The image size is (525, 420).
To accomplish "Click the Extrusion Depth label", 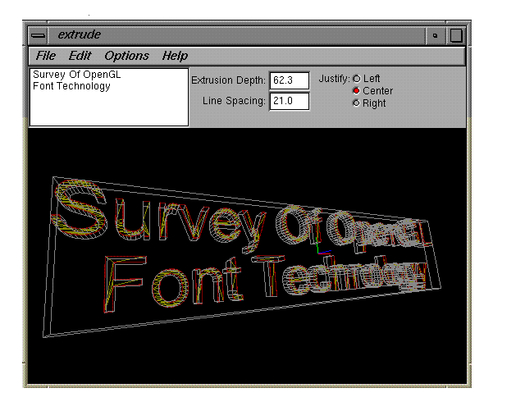I will tap(228, 80).
